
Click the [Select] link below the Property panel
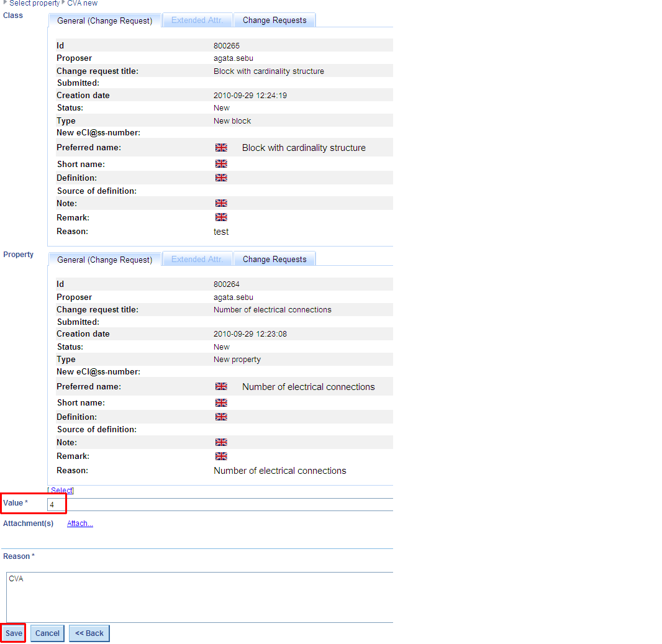tap(61, 491)
